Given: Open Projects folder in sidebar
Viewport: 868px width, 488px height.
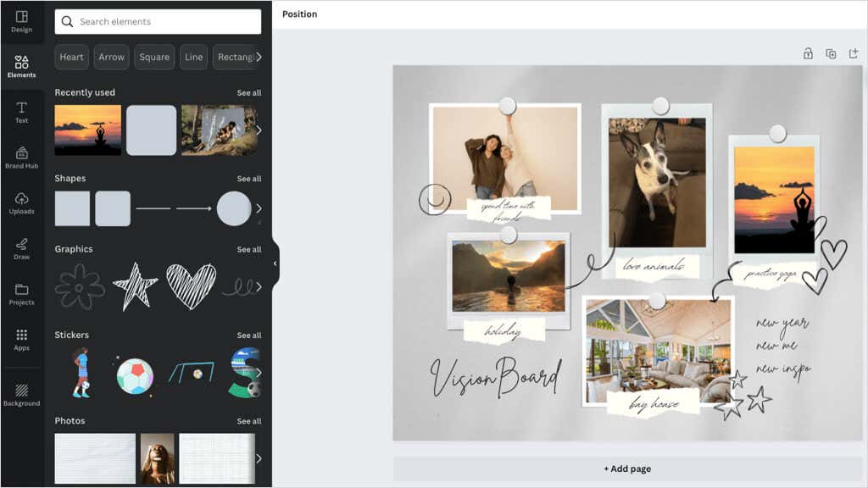Looking at the screenshot, I should coord(21,294).
